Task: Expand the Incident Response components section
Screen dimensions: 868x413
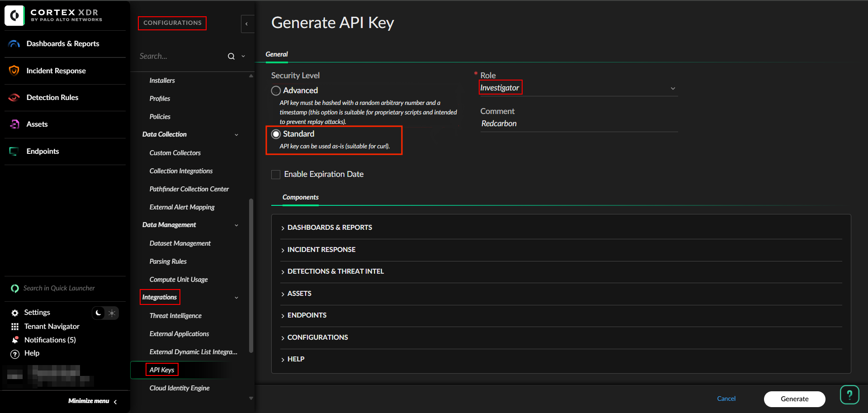Action: (321, 250)
